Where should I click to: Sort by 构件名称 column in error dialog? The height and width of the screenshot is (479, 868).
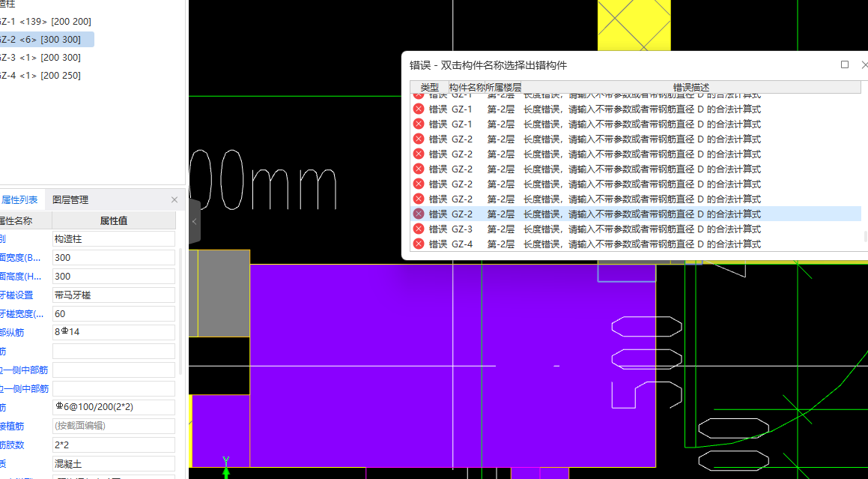point(467,87)
